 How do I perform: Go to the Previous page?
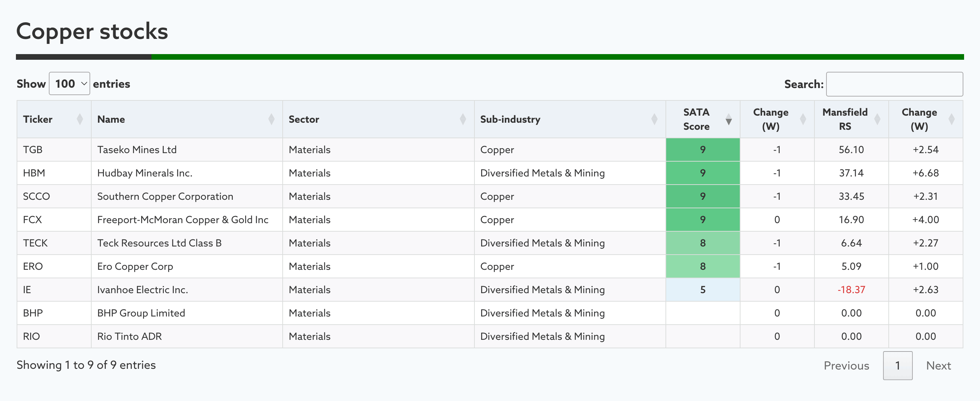pyautogui.click(x=847, y=366)
